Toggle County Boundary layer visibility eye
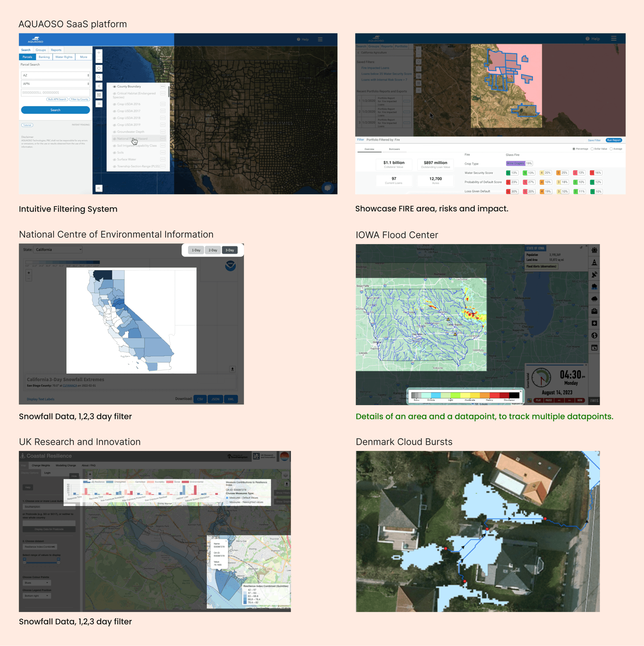644x646 pixels. [114, 87]
